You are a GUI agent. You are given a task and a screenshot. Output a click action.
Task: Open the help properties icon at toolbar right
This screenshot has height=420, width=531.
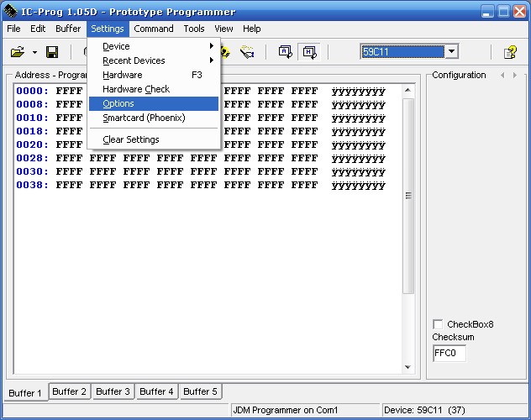coord(510,52)
